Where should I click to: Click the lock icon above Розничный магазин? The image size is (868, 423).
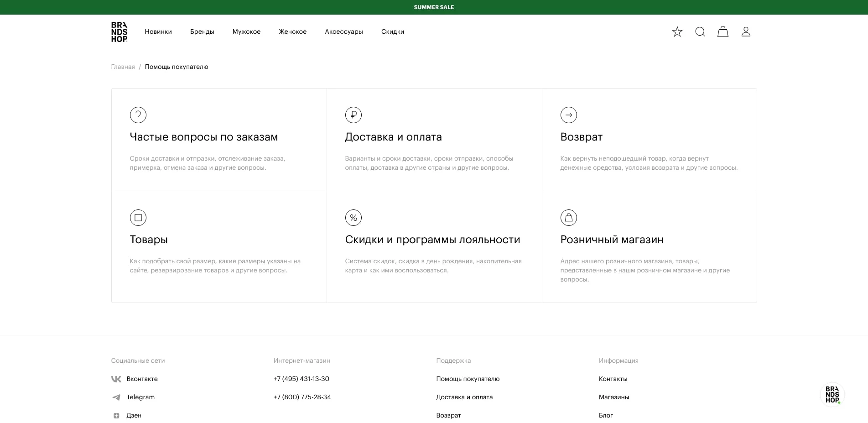(x=569, y=218)
